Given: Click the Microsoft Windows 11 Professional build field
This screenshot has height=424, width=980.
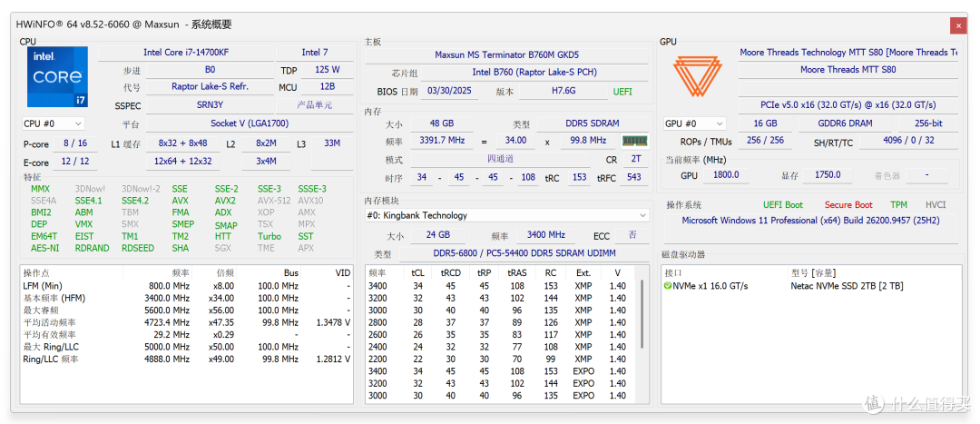Looking at the screenshot, I should 810,228.
